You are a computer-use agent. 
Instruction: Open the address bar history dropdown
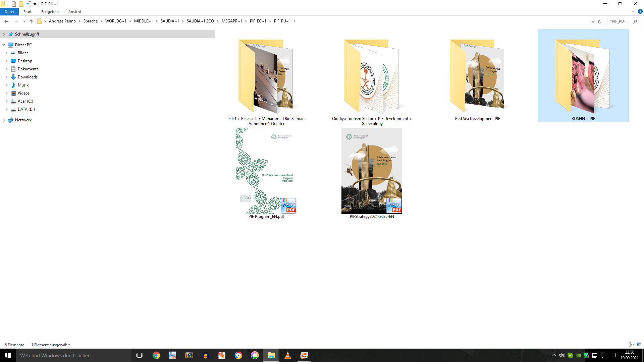click(593, 21)
